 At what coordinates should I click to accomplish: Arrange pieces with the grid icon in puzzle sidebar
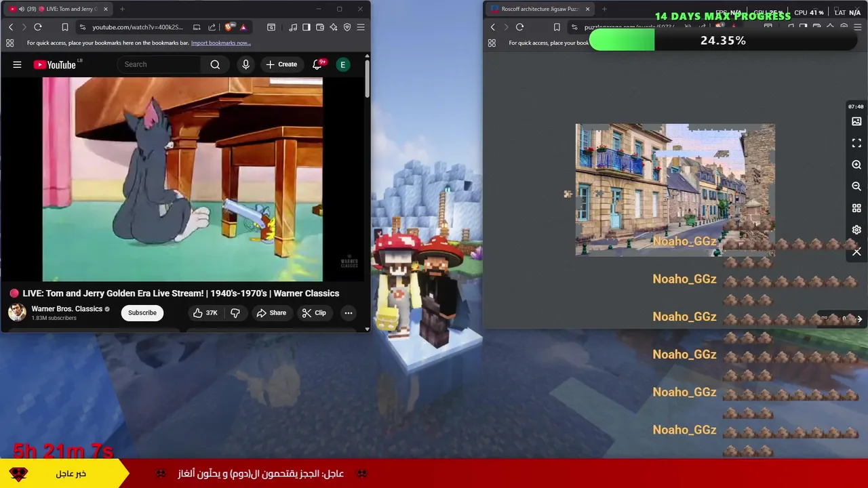coord(856,208)
